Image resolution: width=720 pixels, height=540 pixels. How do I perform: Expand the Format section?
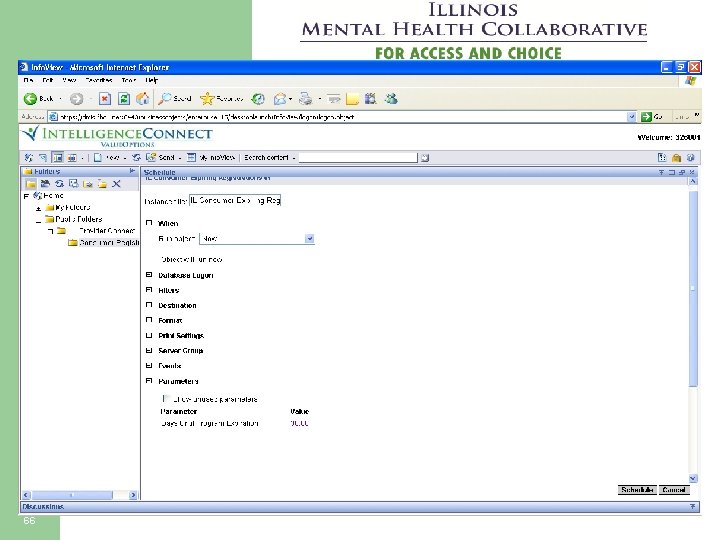click(149, 320)
